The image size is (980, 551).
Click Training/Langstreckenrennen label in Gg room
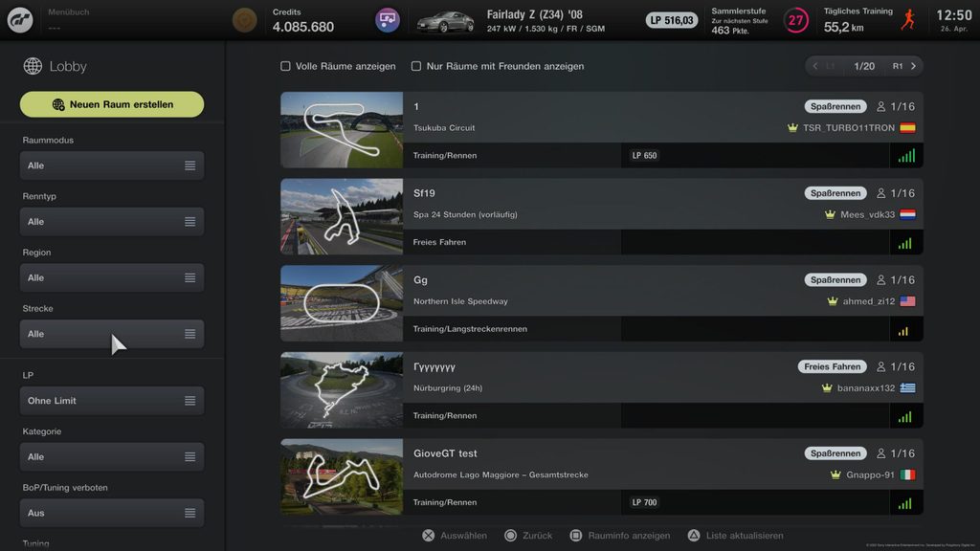tap(470, 329)
